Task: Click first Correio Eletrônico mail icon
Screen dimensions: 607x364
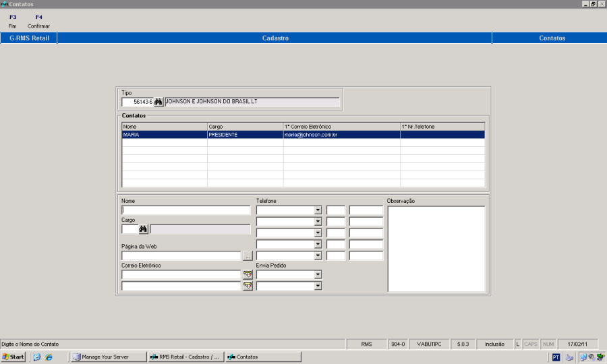Action: click(248, 274)
